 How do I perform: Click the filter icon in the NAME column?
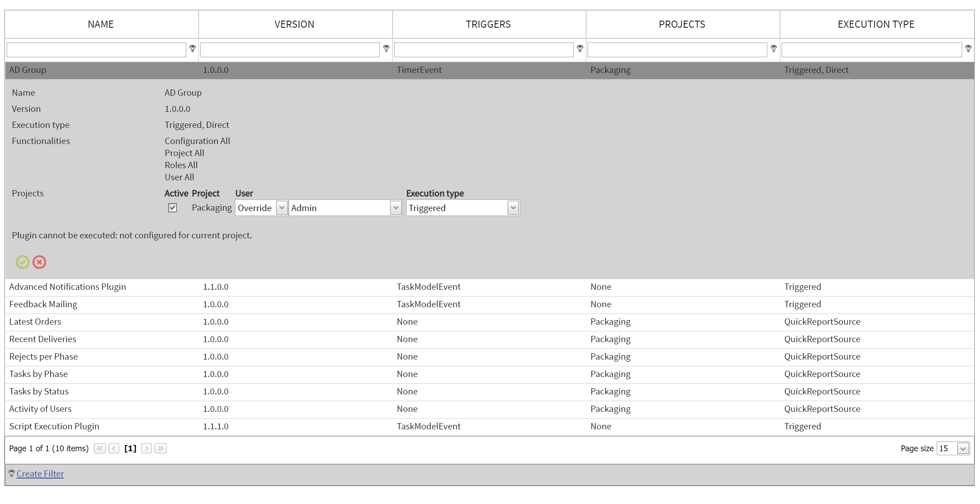tap(193, 48)
